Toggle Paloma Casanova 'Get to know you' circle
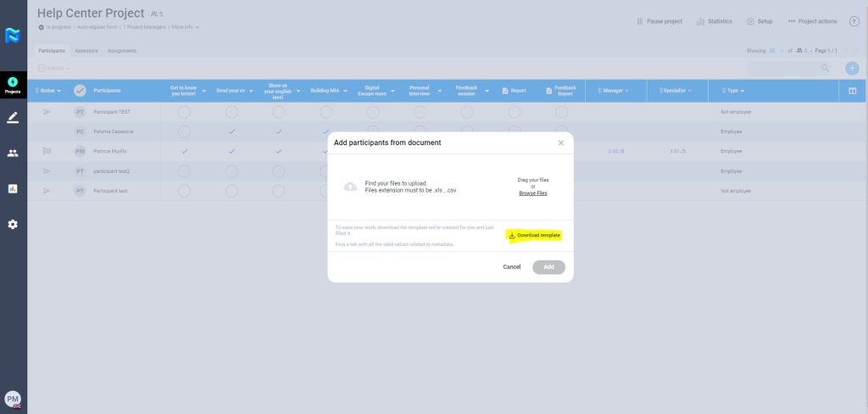This screenshot has height=414, width=868. tap(184, 131)
